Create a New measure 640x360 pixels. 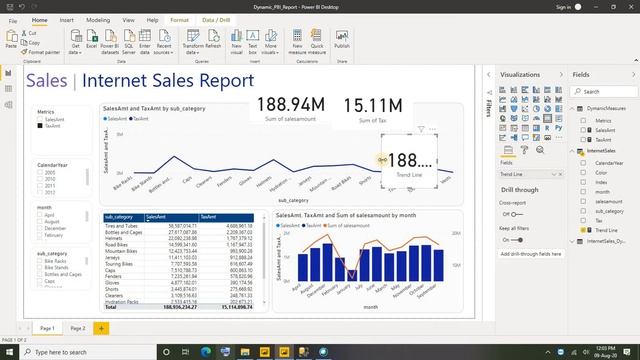tap(297, 42)
